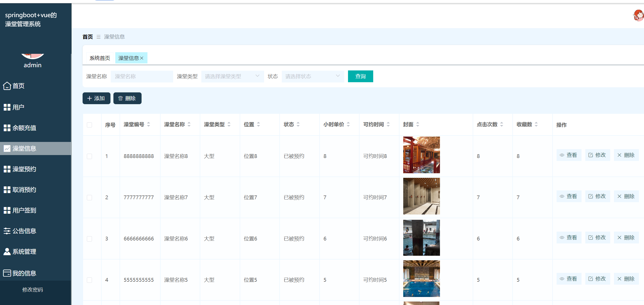Click the 添加 add button
Screen dimensions: 644x305
(x=96, y=98)
